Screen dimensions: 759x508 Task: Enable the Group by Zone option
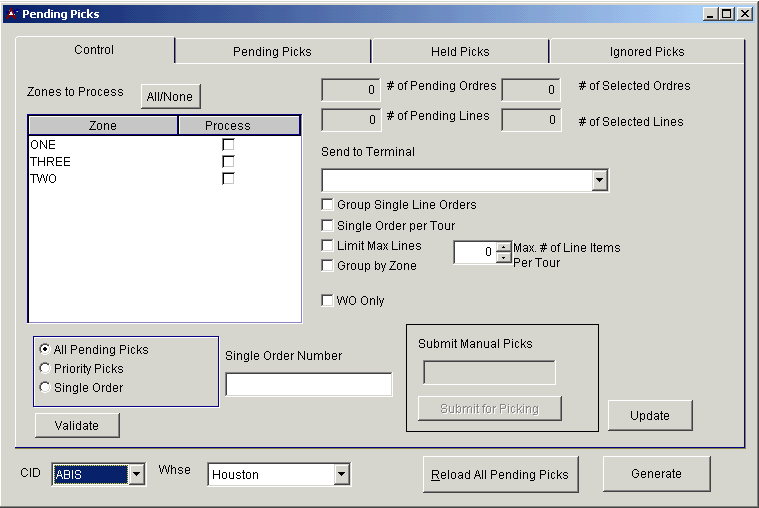pos(327,266)
